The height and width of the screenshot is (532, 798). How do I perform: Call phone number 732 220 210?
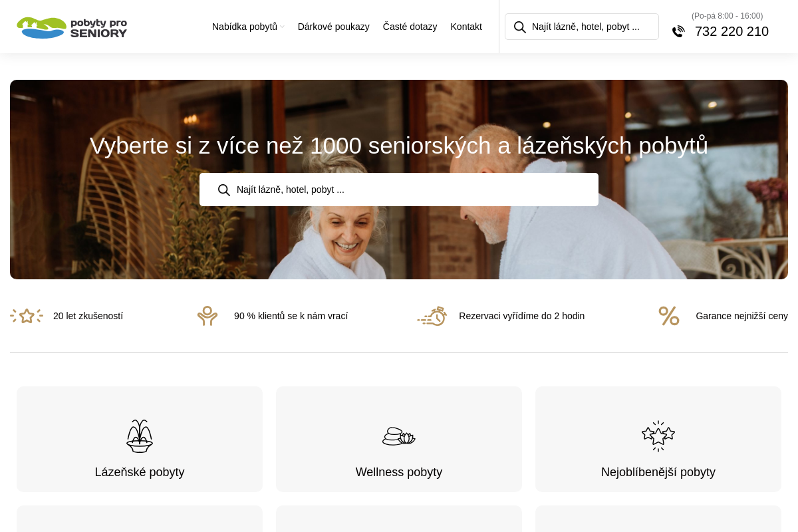click(x=731, y=31)
